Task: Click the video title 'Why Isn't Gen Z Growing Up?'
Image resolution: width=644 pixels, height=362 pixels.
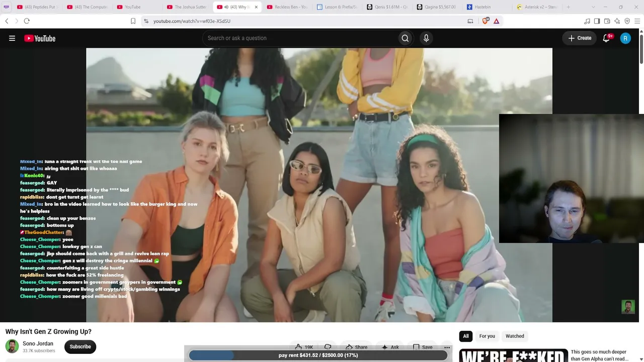Action: tap(48, 331)
